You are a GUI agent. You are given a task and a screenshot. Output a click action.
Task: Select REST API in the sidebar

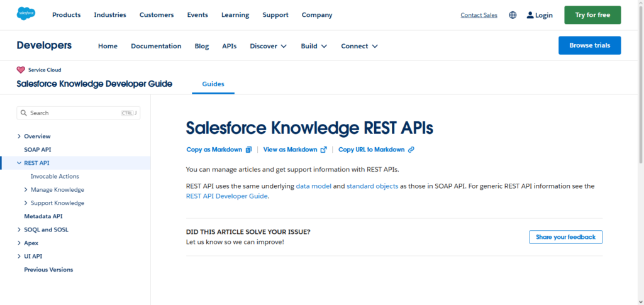(36, 163)
